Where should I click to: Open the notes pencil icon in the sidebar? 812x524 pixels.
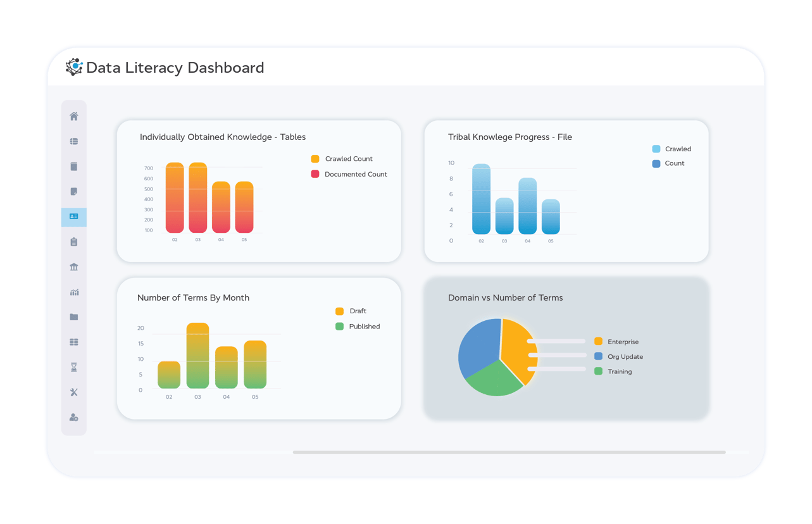coord(73,191)
